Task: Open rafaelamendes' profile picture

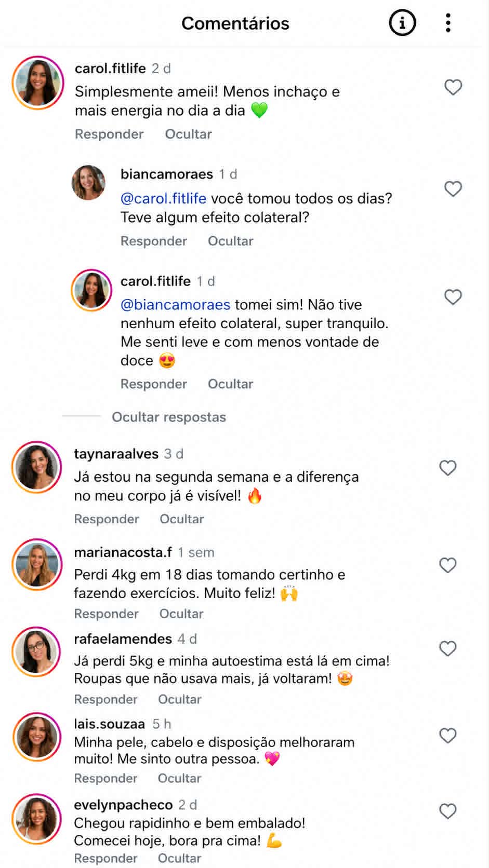Action: point(37,652)
